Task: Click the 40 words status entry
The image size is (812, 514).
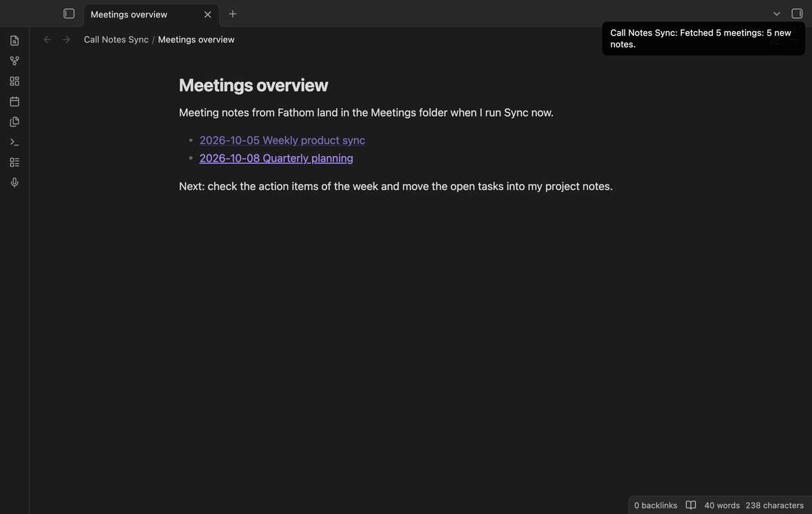Action: [722, 505]
